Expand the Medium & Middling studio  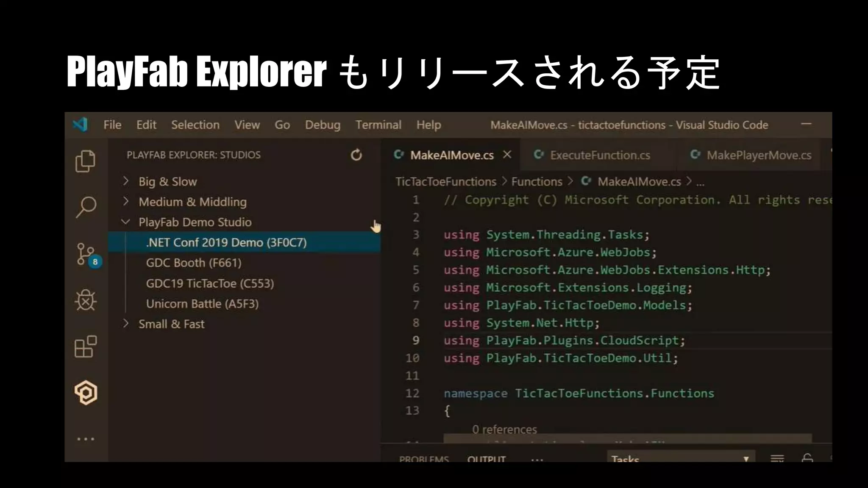coord(125,201)
